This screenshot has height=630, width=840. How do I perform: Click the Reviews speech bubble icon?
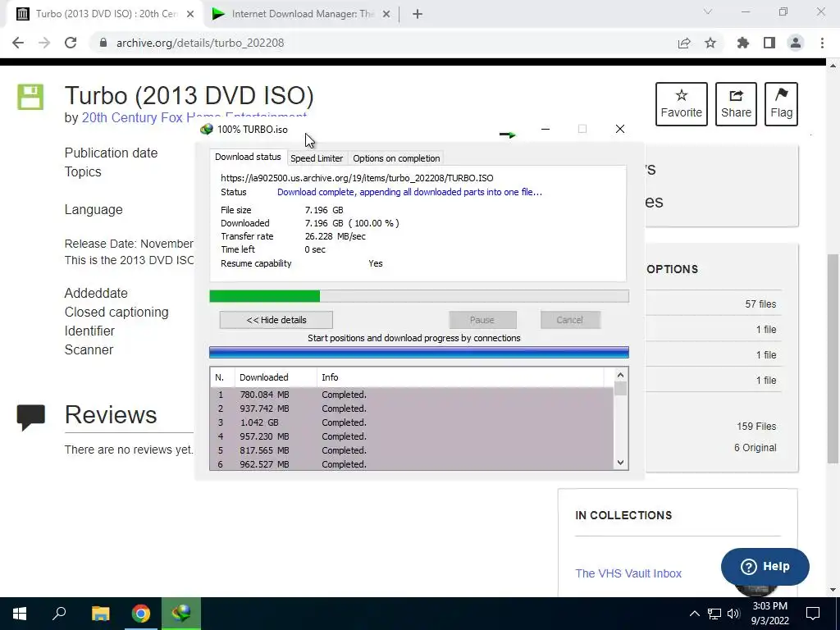click(30, 418)
